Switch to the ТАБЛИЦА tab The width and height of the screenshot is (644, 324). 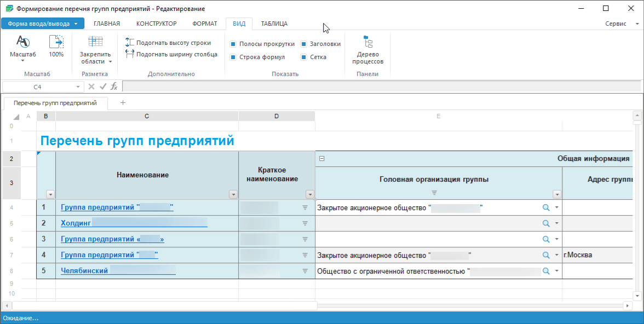(x=274, y=24)
